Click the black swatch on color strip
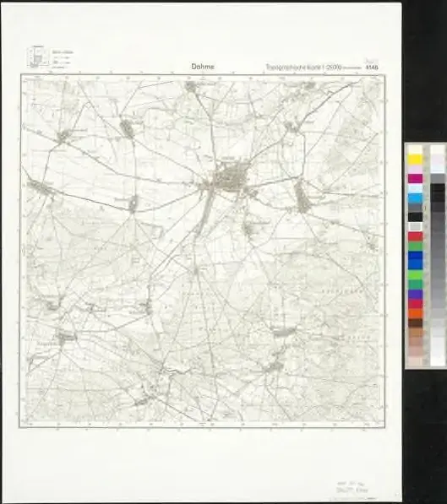Screen dimensions: 447x504 click(x=415, y=217)
